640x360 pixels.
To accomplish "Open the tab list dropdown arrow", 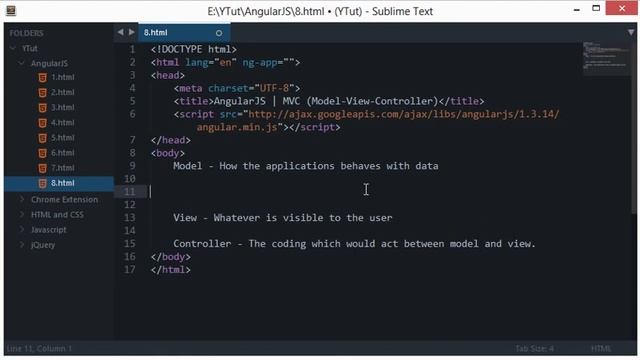I will click(x=631, y=32).
